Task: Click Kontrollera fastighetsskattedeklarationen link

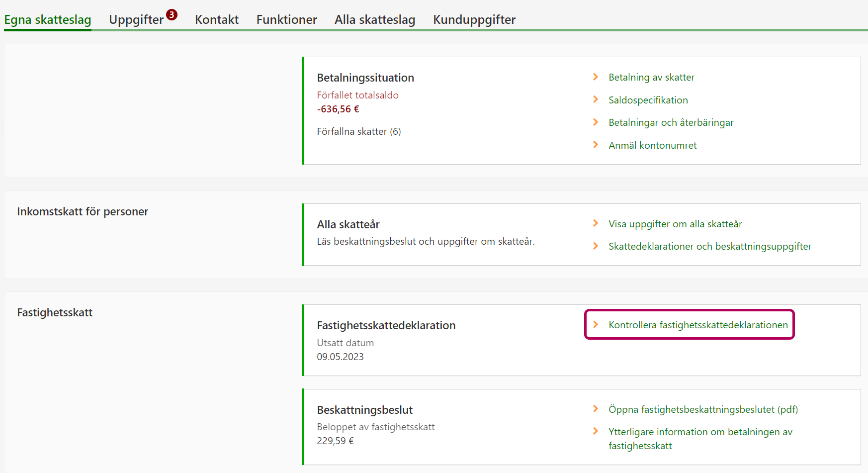Action: tap(698, 325)
